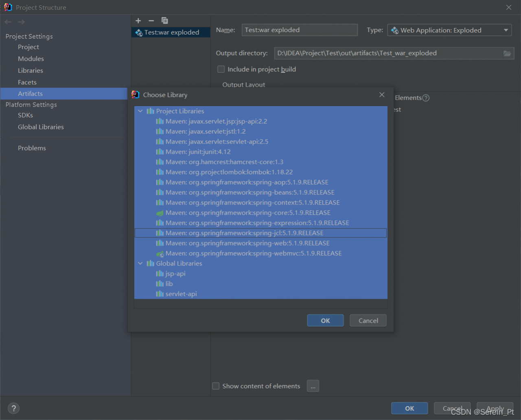521x420 pixels.
Task: Open Global Libraries in the sidebar
Action: coord(41,127)
